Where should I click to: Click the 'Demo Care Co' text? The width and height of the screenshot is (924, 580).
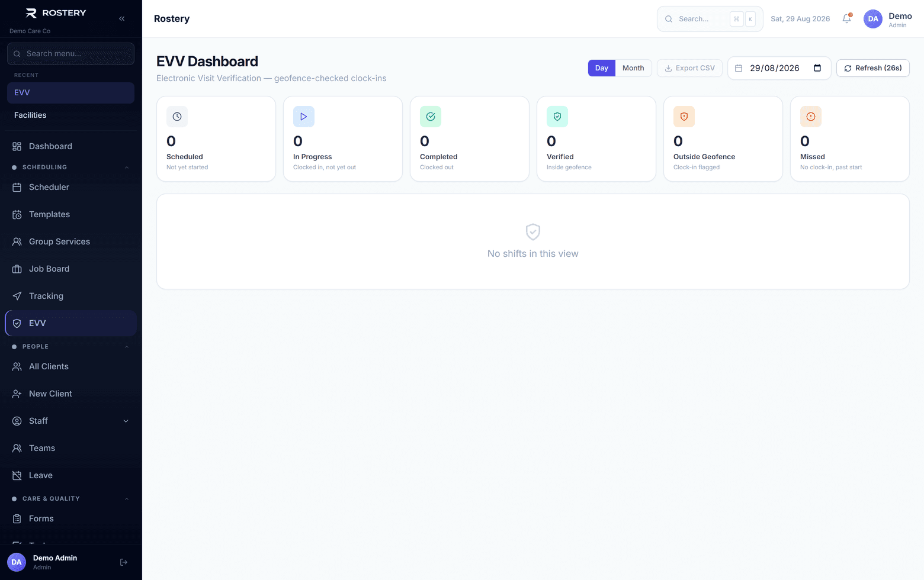[30, 31]
